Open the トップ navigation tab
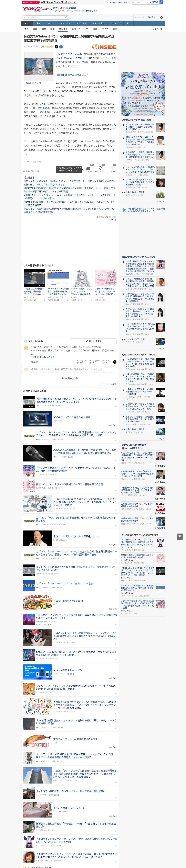186x868 pixels. (x=27, y=24)
